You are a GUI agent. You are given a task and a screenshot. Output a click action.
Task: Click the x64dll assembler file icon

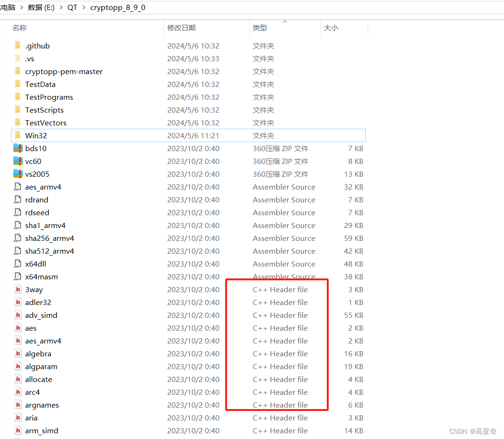pyautogui.click(x=18, y=264)
